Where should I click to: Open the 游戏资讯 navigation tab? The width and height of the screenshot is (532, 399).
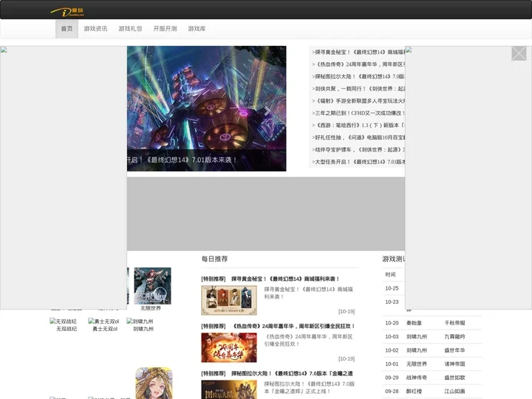point(95,29)
